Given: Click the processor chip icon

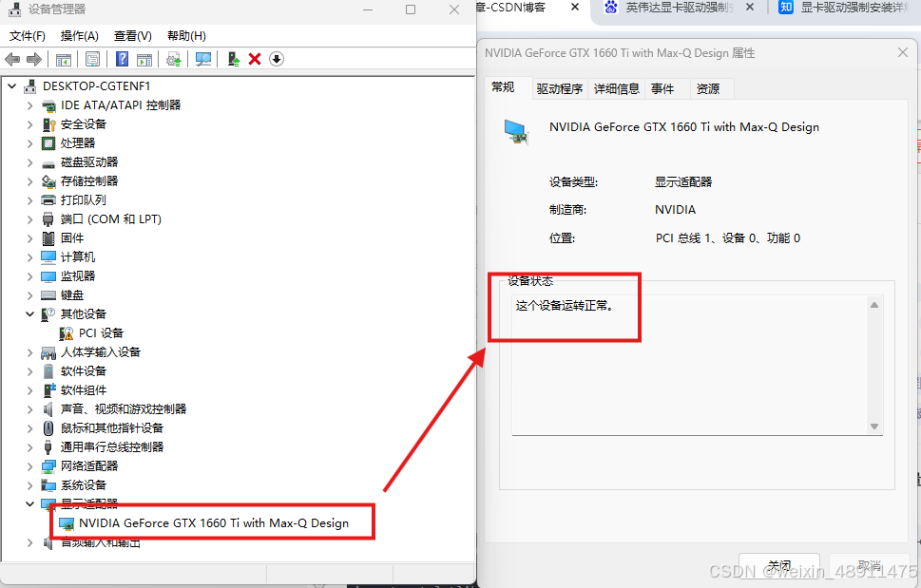Looking at the screenshot, I should coord(48,143).
